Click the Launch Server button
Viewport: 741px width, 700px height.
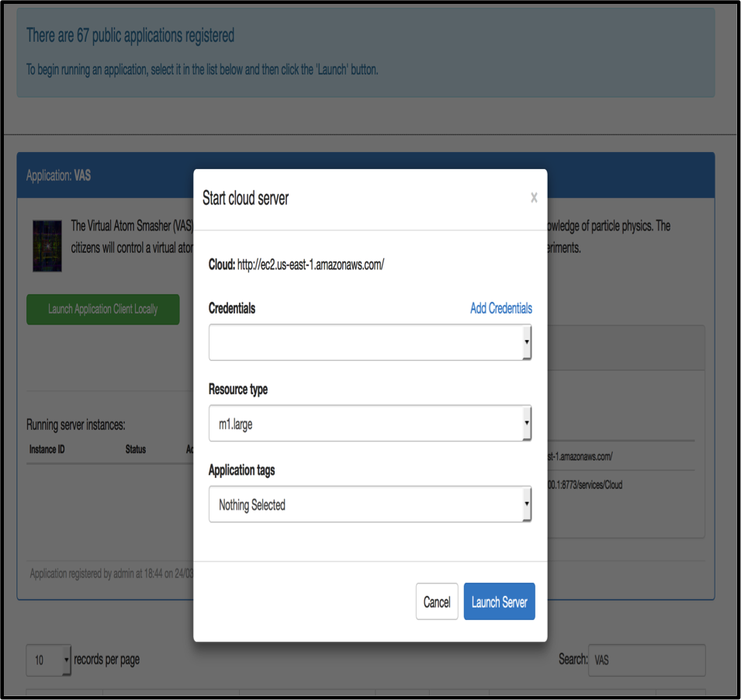pos(499,602)
